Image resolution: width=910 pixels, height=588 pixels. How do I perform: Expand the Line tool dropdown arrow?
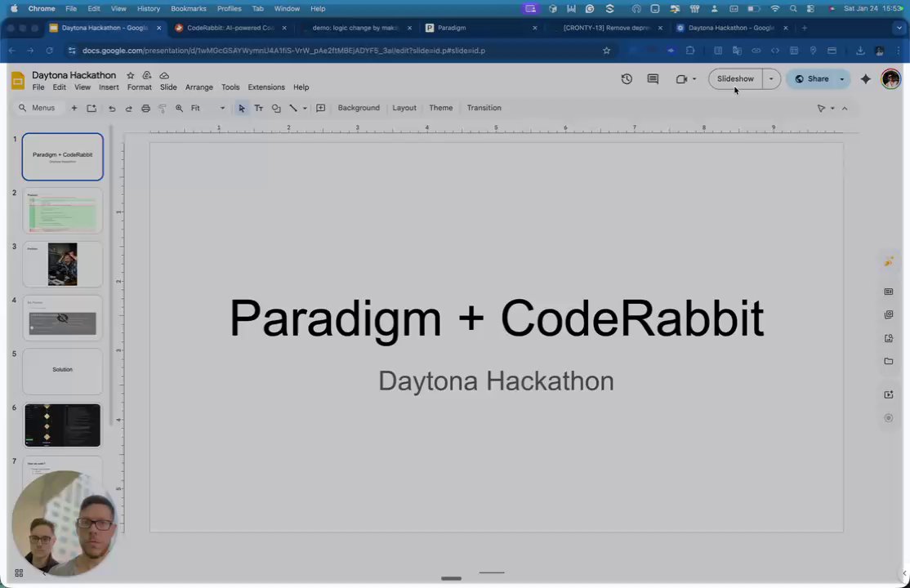305,109
